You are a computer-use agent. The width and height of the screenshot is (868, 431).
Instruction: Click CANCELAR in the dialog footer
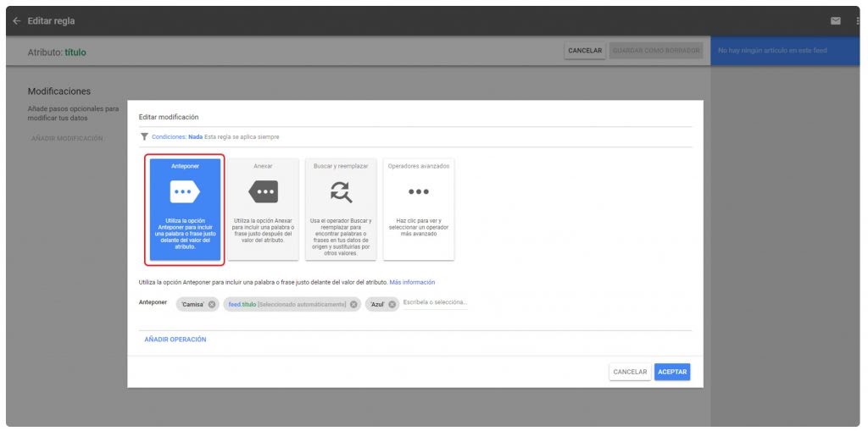coord(630,372)
